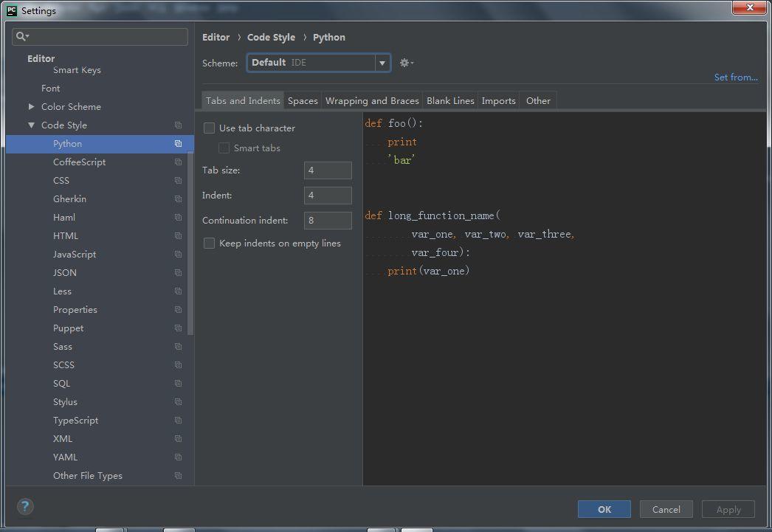Toggle the Smart tabs checkbox
The height and width of the screenshot is (532, 772).
pos(224,148)
